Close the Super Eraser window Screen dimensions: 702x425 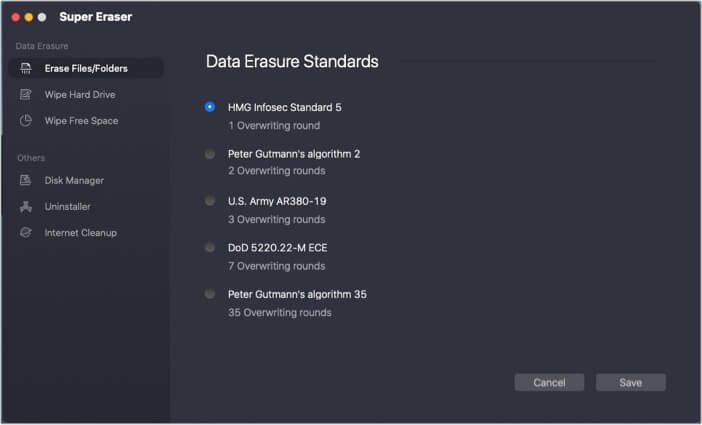pyautogui.click(x=16, y=17)
